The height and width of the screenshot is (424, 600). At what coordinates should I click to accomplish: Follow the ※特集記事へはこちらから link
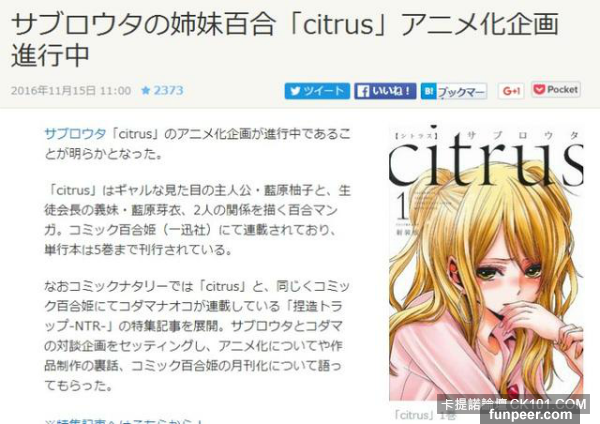pos(124,421)
